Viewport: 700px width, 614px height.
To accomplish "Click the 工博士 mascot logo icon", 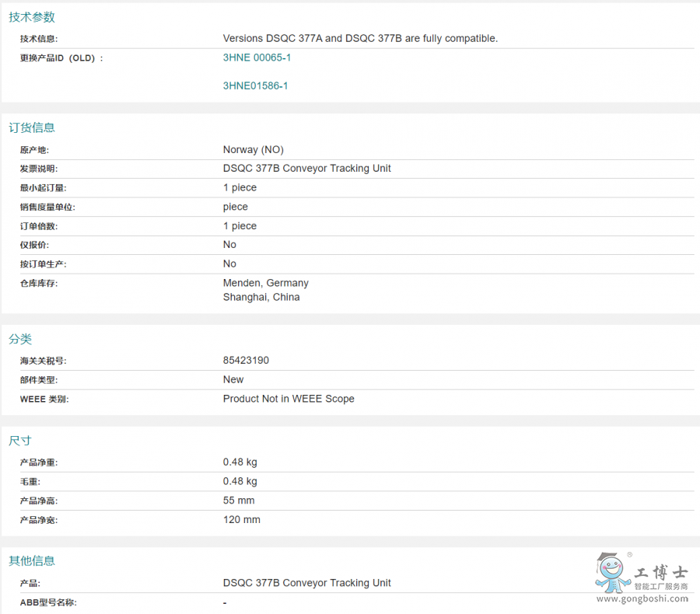I will point(611,573).
